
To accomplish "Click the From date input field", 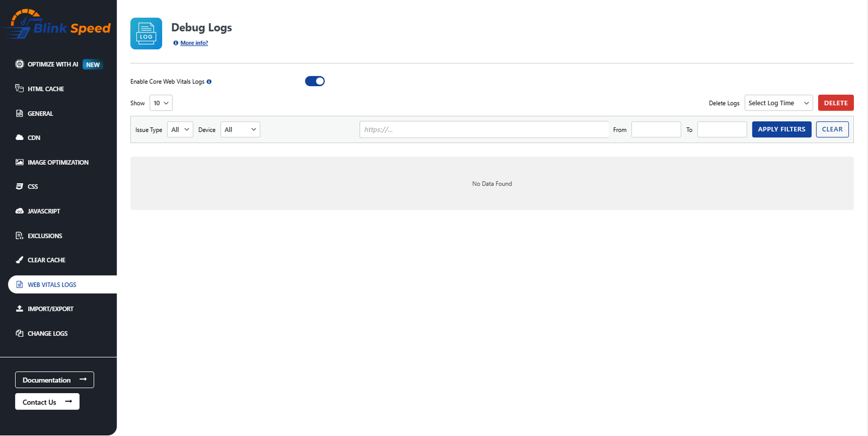I will (x=656, y=130).
